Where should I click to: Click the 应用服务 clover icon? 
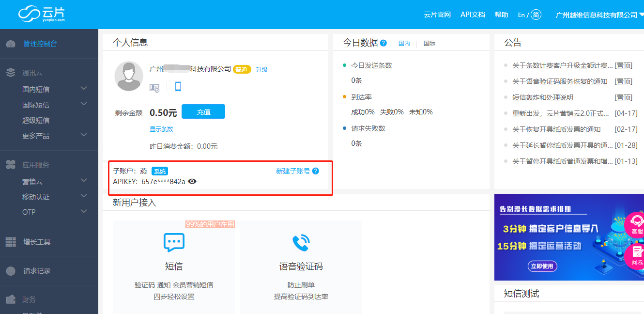11,165
